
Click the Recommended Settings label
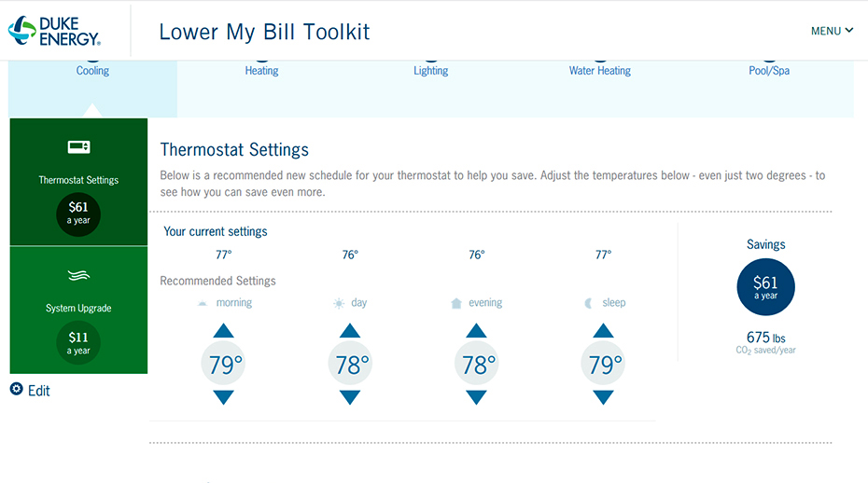click(x=217, y=281)
